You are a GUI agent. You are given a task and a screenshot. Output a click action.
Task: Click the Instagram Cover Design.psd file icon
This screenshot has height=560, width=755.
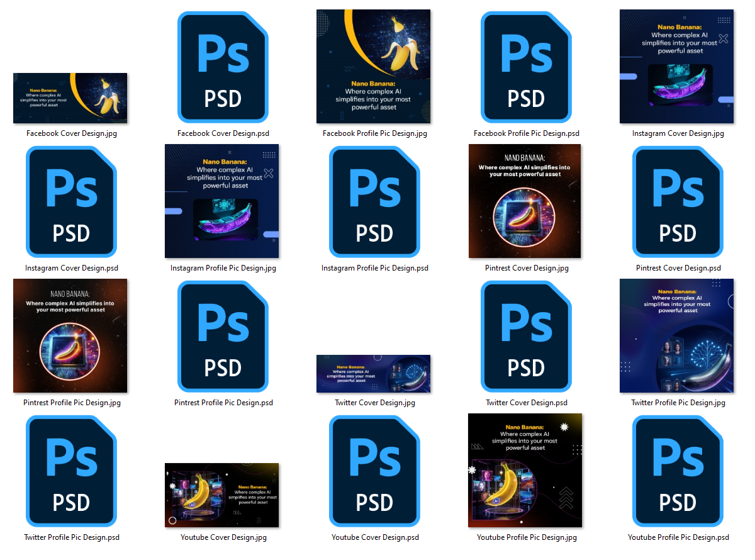71,201
